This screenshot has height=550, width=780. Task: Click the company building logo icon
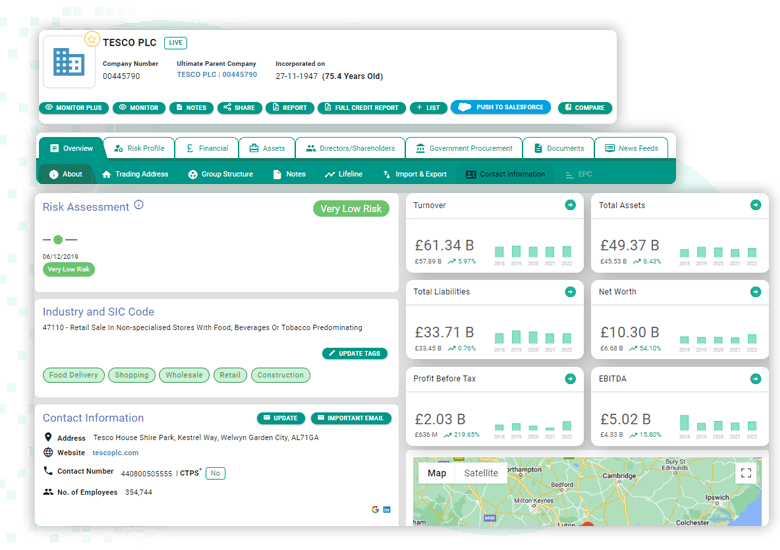pyautogui.click(x=69, y=62)
